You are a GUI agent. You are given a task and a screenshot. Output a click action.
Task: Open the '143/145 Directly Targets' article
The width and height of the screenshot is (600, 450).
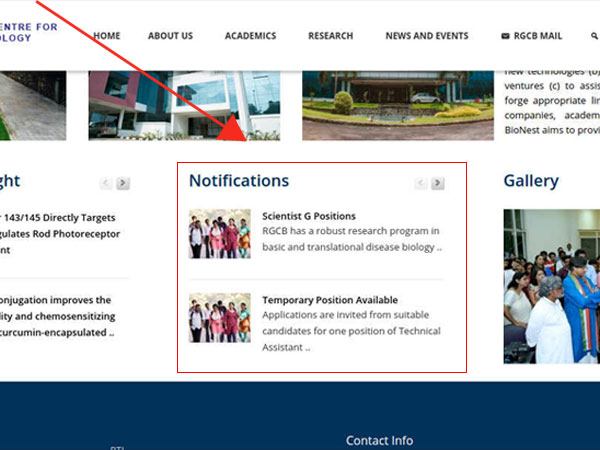tap(59, 233)
